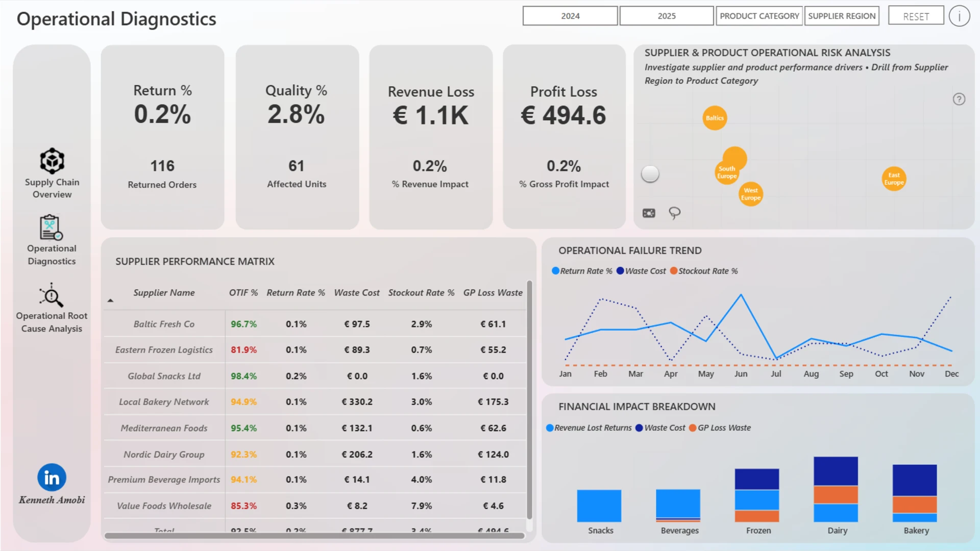The image size is (980, 551).
Task: Open the Supply Chain Overview hexagon icon
Action: (52, 161)
